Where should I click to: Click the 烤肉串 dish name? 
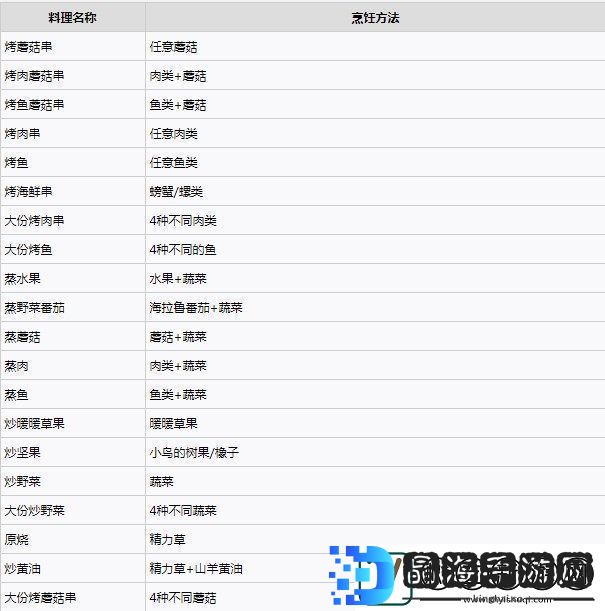tap(22, 134)
